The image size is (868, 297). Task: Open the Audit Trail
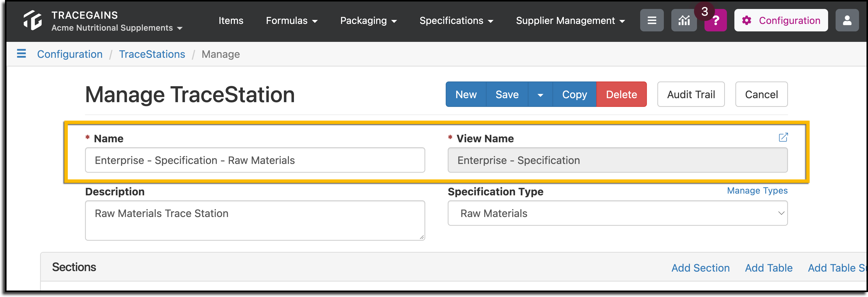coord(691,95)
